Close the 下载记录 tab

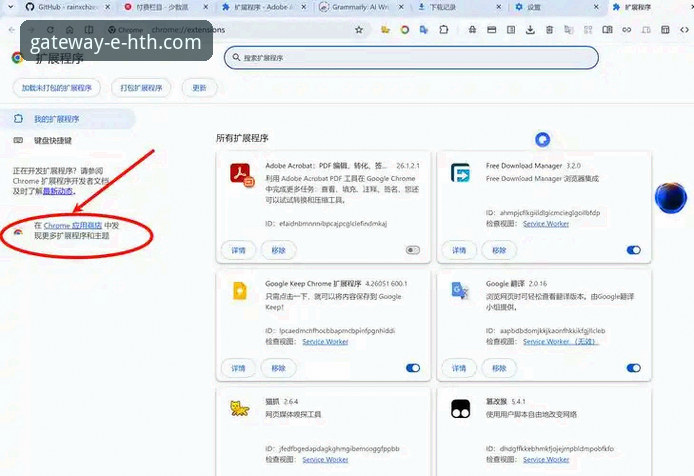pyautogui.click(x=499, y=7)
